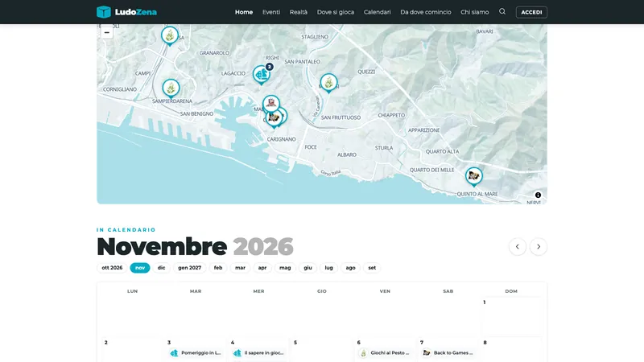Select the map marker near Sampierdarena
The width and height of the screenshot is (644, 362).
171,88
